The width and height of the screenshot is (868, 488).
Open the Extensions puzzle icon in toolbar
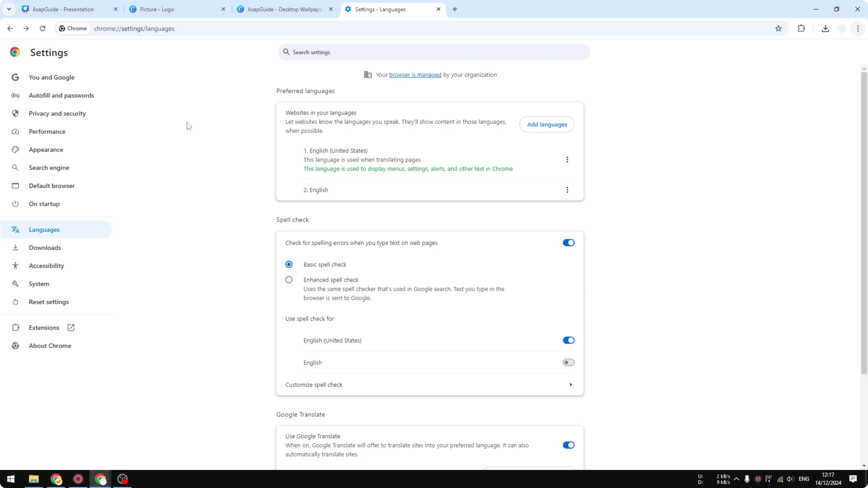click(x=801, y=29)
